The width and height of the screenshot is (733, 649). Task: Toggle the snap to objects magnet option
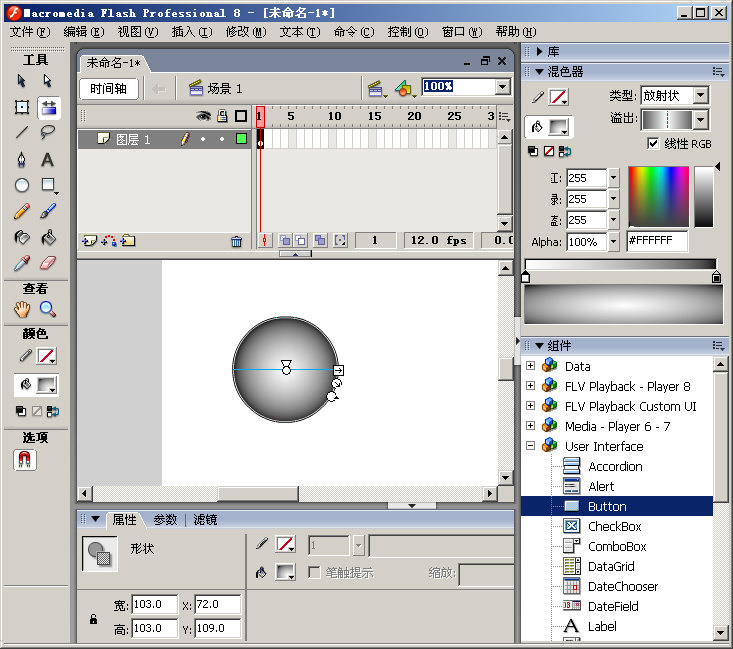24,460
